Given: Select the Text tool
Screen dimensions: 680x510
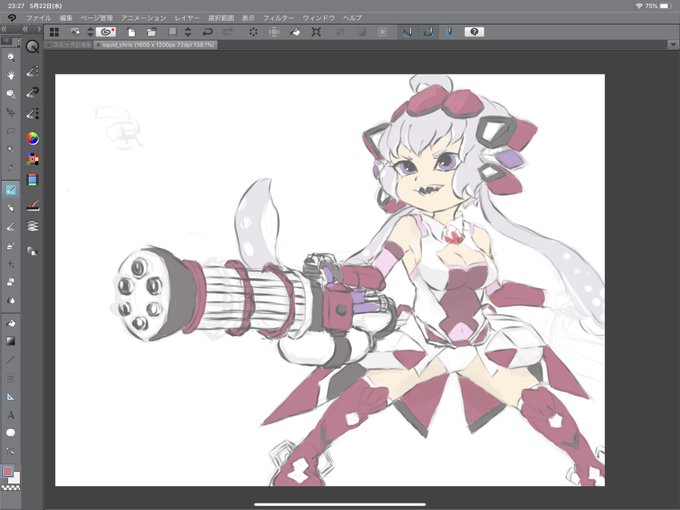Looking at the screenshot, I should [x=11, y=415].
